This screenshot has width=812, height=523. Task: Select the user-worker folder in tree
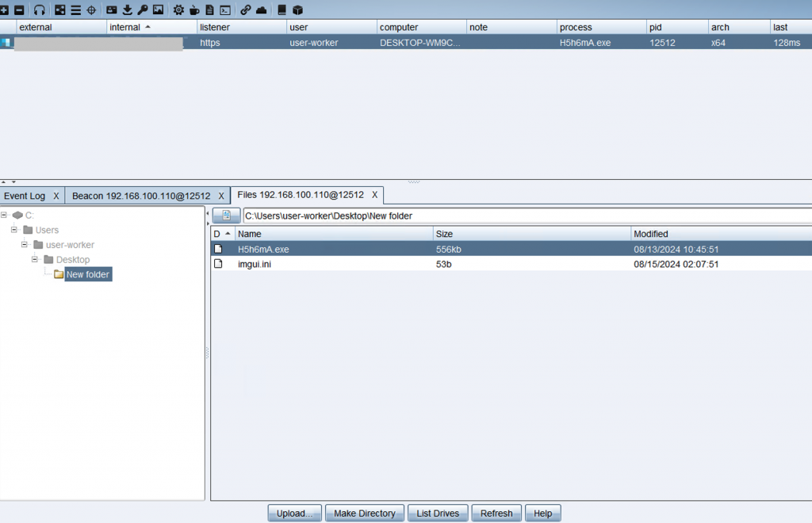pos(70,245)
